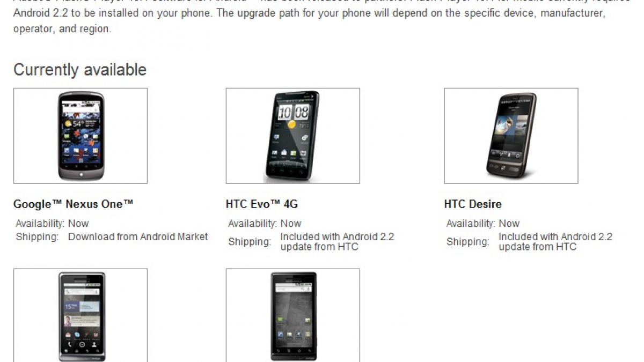Screen dimensions: 644x362
Task: Click the Nexus One 'Shipping:' label
Action: point(37,237)
